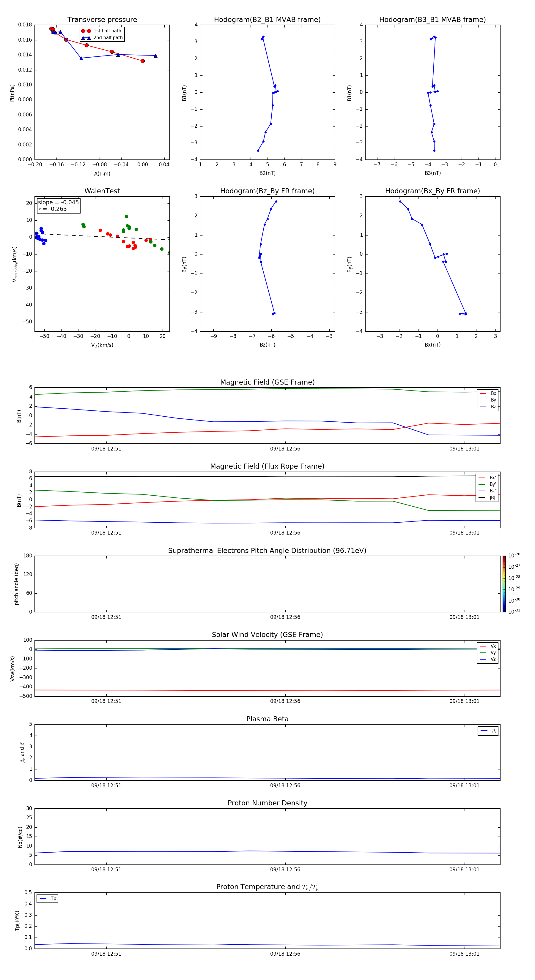
Task: Click the 'Hodogram(B3_B1 MVAB frame)' title
Action: point(432,19)
